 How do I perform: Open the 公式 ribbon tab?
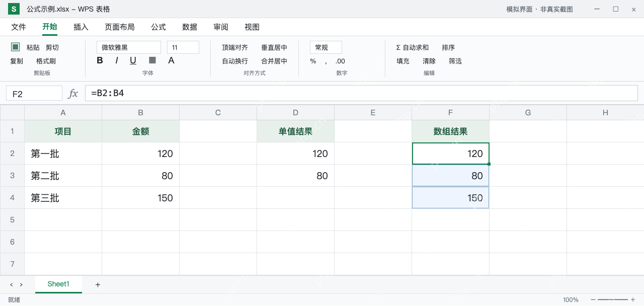pyautogui.click(x=158, y=27)
